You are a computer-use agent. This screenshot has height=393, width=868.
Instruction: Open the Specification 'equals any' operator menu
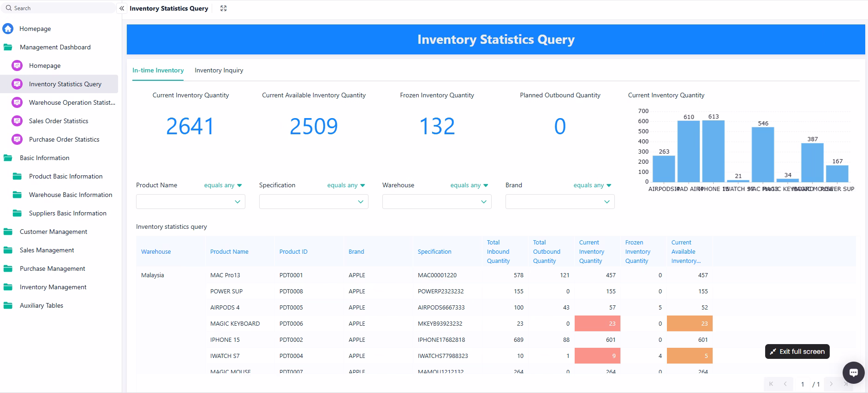pyautogui.click(x=346, y=185)
